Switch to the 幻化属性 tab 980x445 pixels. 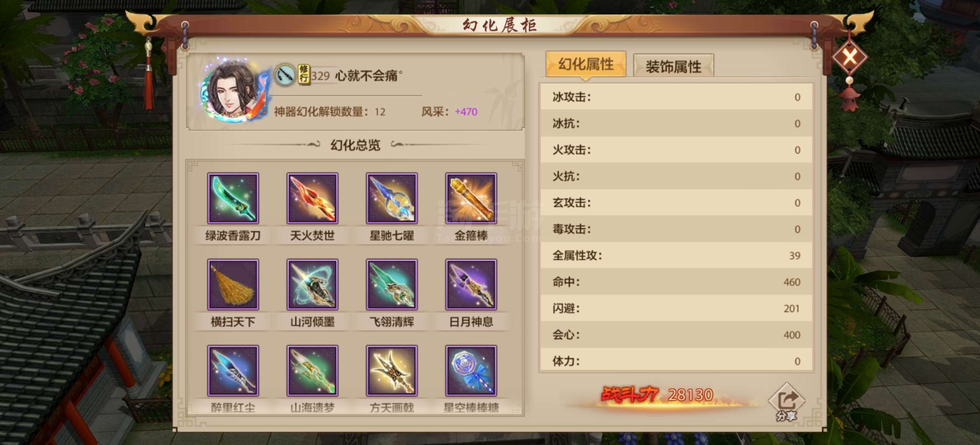coord(586,64)
